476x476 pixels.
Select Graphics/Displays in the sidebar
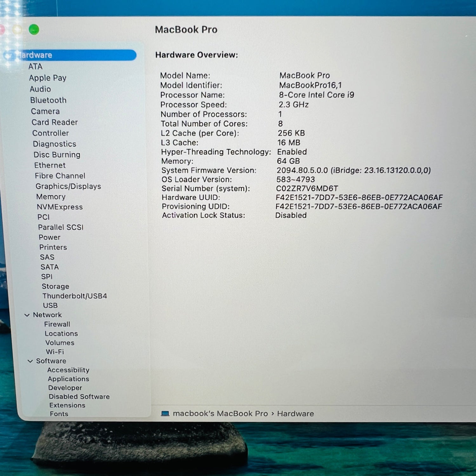pos(68,186)
